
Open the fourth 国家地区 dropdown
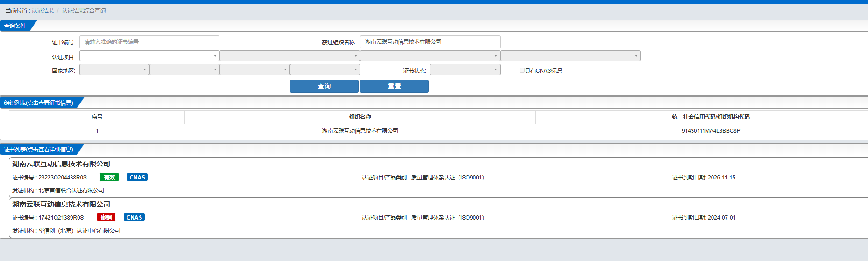(x=325, y=69)
